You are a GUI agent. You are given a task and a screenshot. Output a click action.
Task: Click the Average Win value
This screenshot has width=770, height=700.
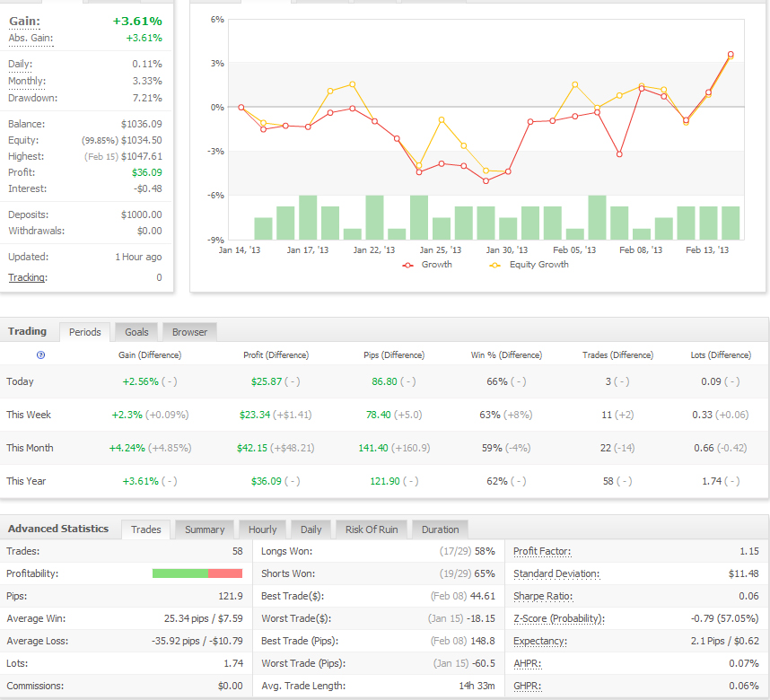coord(204,618)
